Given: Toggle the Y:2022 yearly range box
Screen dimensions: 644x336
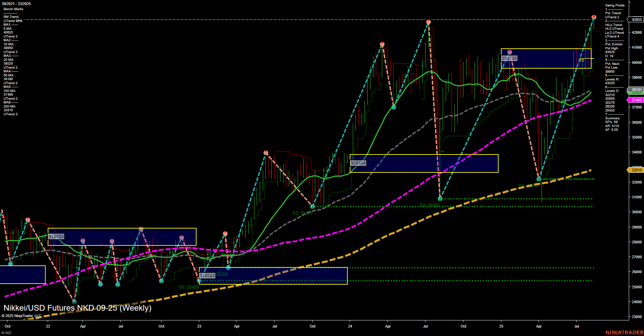Looking at the screenshot, I should [x=56, y=236].
